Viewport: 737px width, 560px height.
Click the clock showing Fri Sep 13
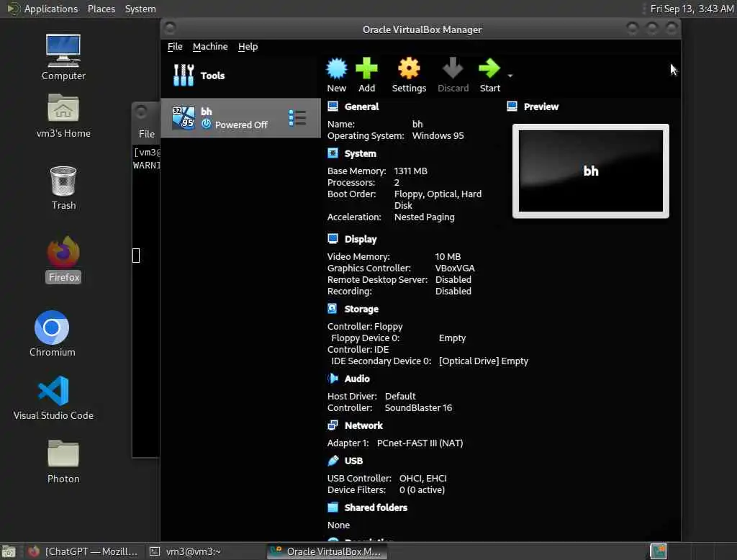[x=692, y=9]
